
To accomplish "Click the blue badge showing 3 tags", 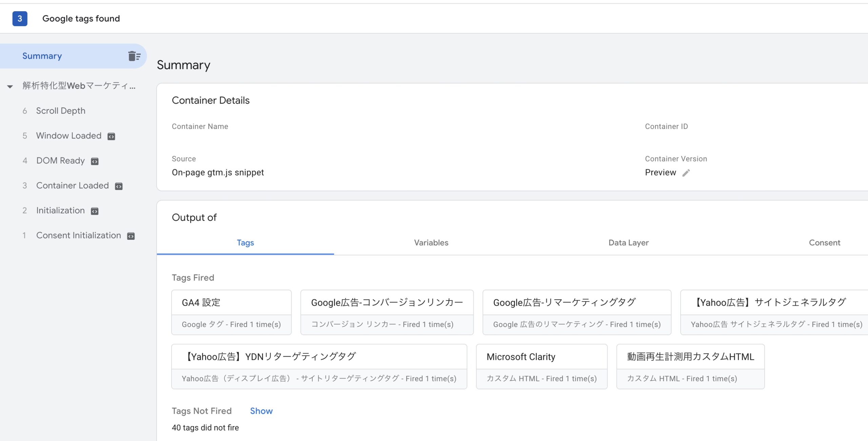I will click(20, 19).
